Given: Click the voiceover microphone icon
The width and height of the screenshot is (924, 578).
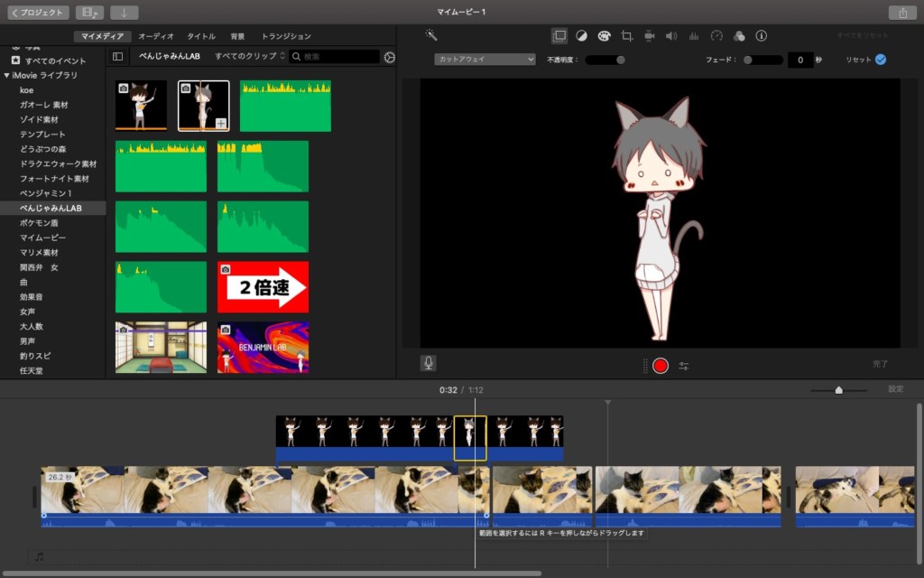Looking at the screenshot, I should pyautogui.click(x=429, y=363).
